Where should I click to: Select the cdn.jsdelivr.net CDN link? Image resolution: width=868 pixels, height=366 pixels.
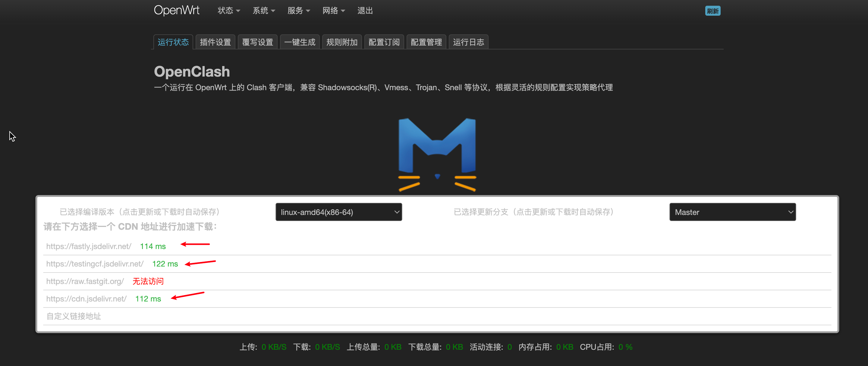tap(86, 298)
